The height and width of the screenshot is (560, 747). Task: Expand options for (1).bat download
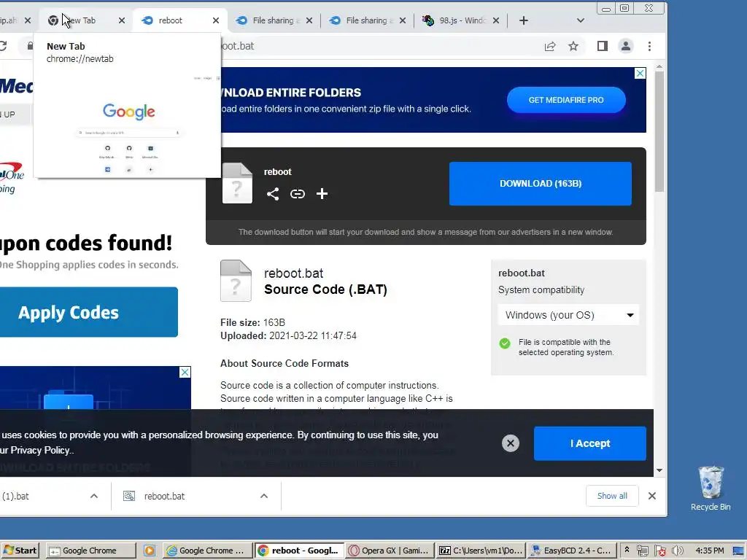[x=94, y=496]
